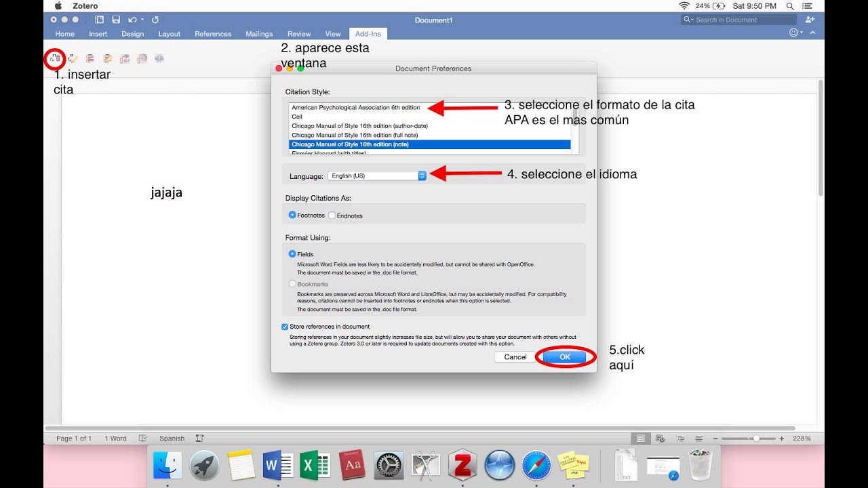Viewport: 868px width, 488px height.
Task: Select American Psychological Association 6th edition style
Action: tap(430, 107)
